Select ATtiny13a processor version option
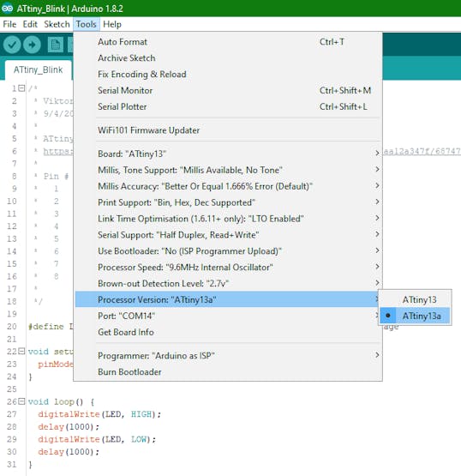 tap(415, 316)
